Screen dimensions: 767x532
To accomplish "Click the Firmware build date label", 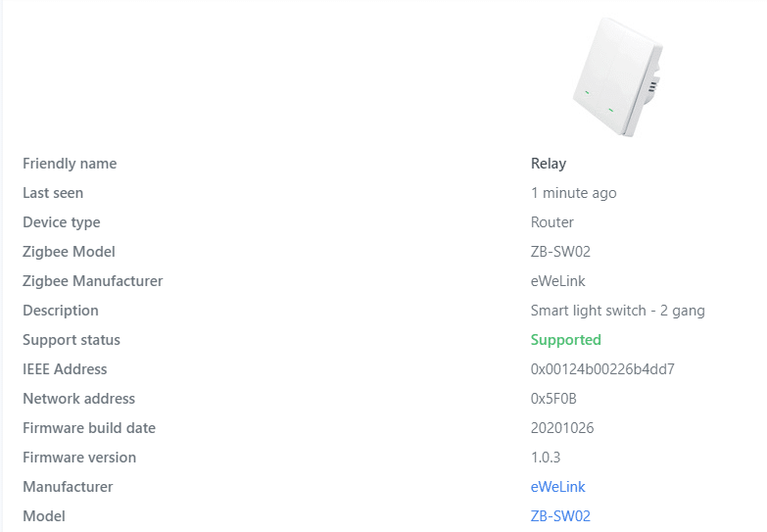I will [89, 428].
